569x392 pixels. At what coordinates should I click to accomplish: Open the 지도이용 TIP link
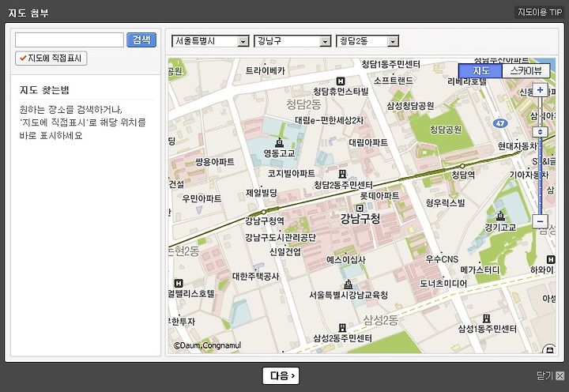(x=540, y=13)
